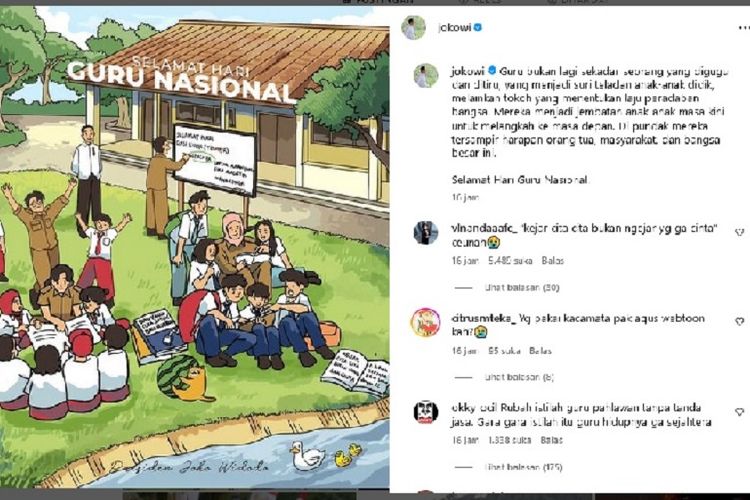Open the three-dot options menu for post
The image size is (750, 500).
pos(742,28)
